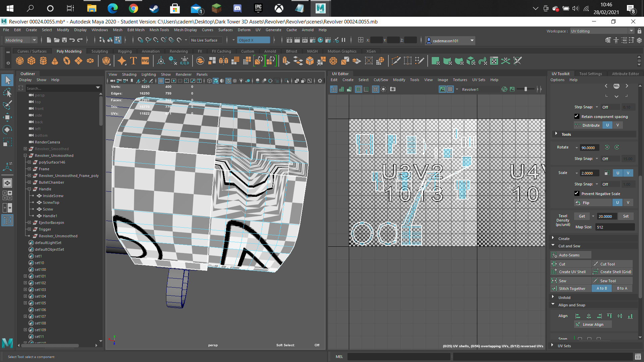Click the SVG import shelf icon
Screen dimensions: 644x362
click(x=145, y=61)
